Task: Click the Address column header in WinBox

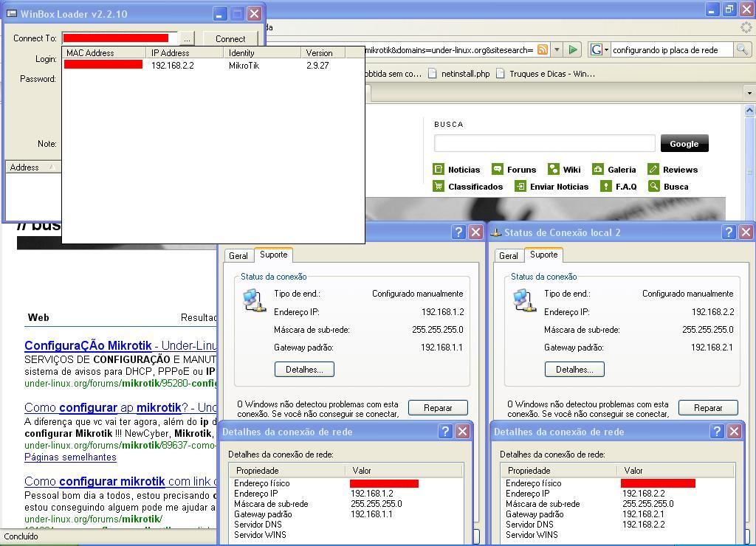Action: (x=32, y=167)
